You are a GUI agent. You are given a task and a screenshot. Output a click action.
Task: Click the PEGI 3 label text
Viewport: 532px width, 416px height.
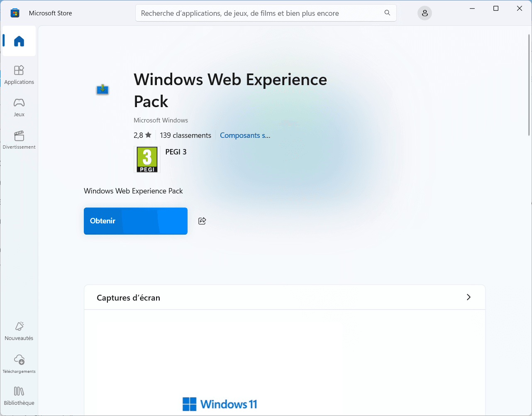176,152
